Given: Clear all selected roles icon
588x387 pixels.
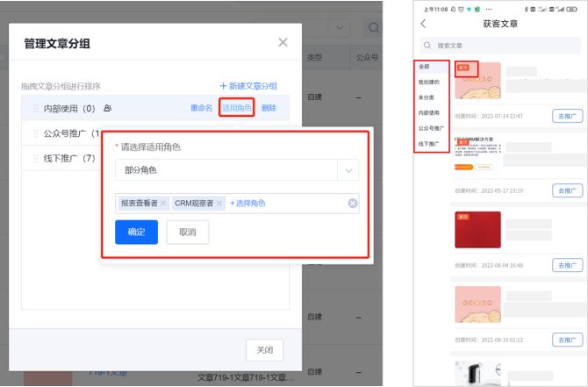Looking at the screenshot, I should (352, 204).
